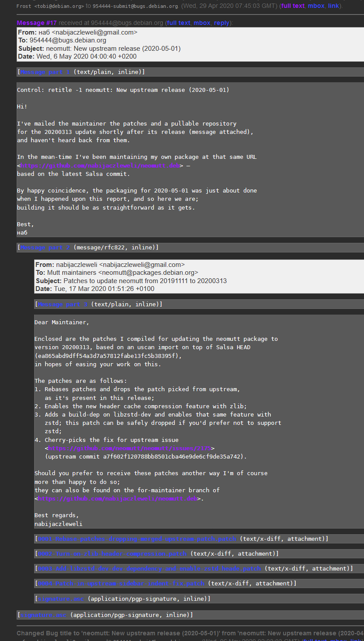Open indented signature.asc inside nested message
364x641 pixels.
pos(61,599)
